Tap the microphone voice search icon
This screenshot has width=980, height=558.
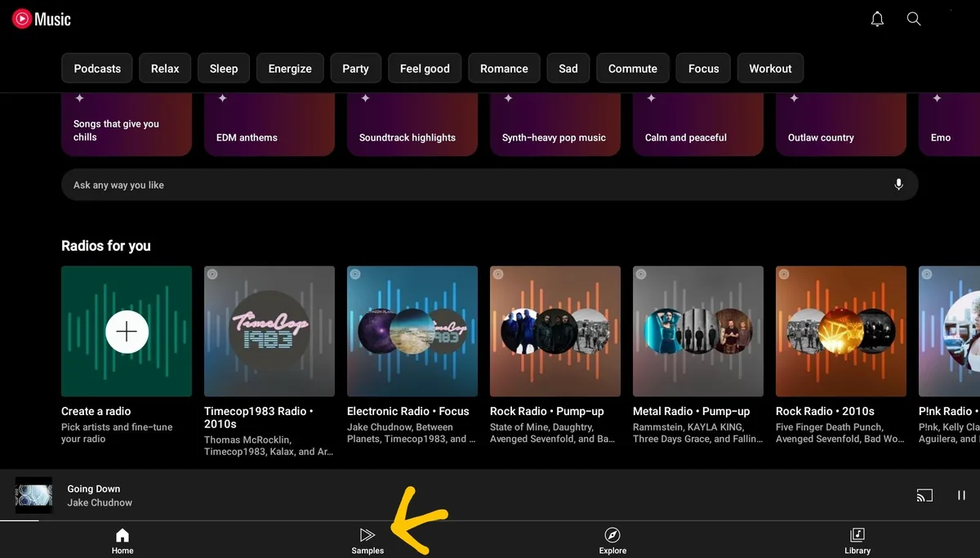[x=898, y=185]
